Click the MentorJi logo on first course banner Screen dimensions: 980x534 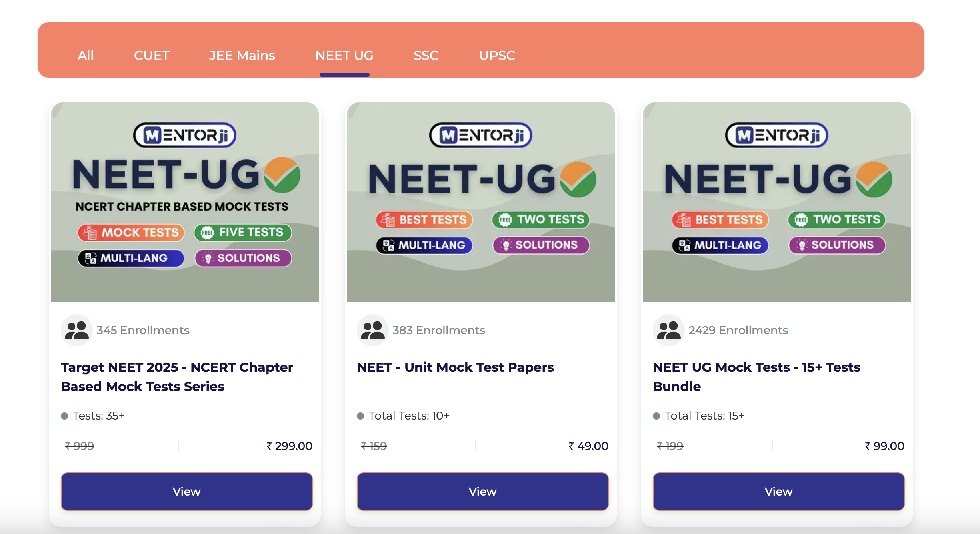point(185,135)
